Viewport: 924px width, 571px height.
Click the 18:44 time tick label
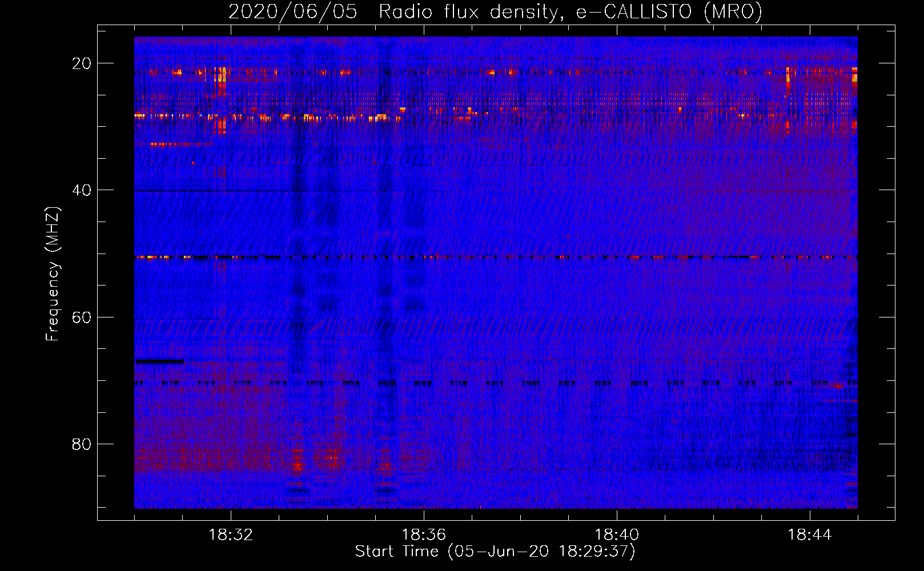point(810,535)
